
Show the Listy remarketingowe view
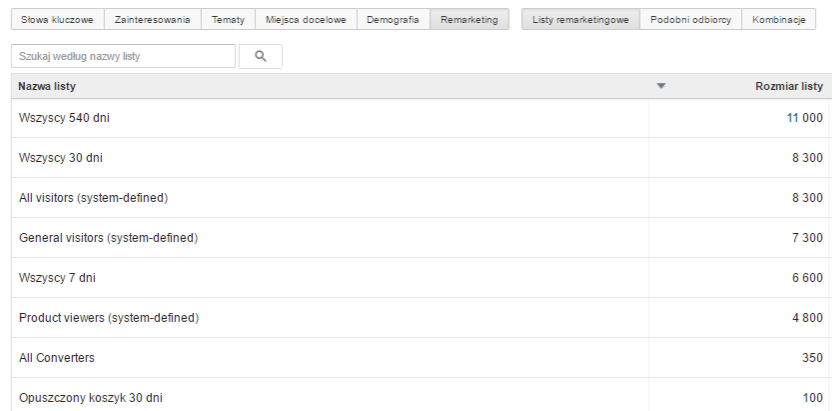point(578,22)
